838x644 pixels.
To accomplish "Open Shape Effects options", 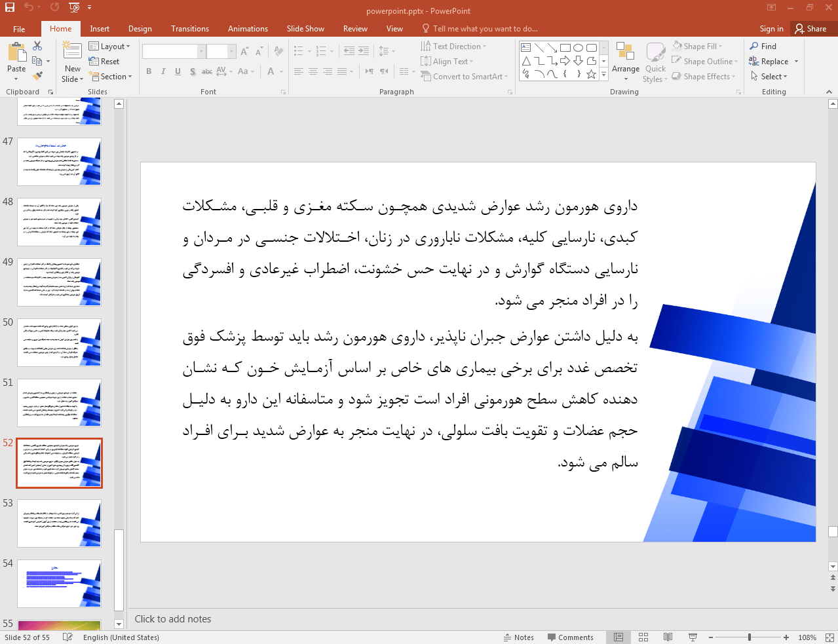I will (x=703, y=77).
